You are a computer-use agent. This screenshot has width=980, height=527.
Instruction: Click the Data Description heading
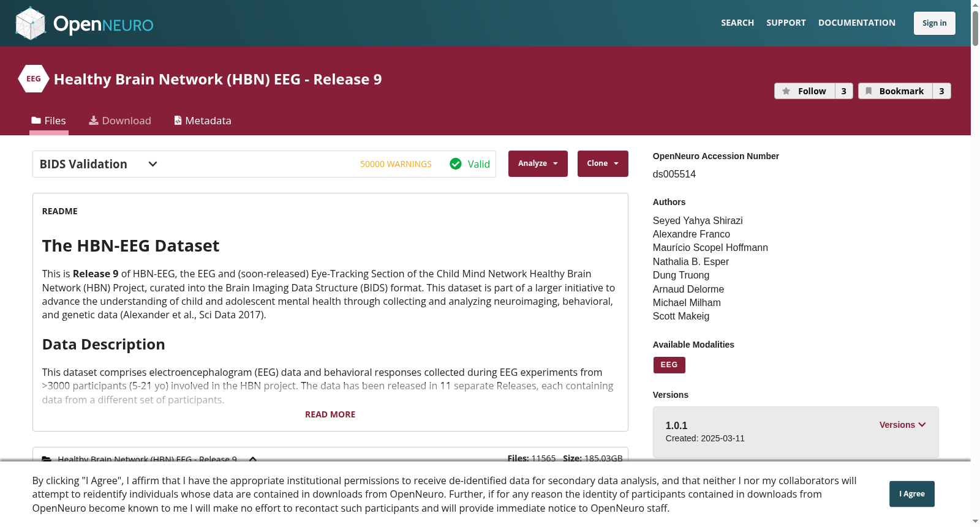[x=104, y=344]
